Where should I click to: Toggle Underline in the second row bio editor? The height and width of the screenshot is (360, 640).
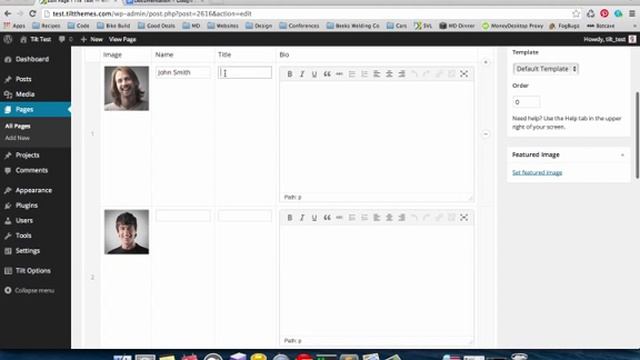(x=314, y=218)
